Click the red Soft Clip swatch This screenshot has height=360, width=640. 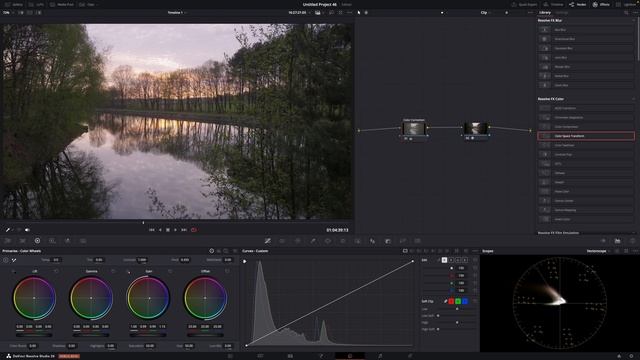coord(451,301)
